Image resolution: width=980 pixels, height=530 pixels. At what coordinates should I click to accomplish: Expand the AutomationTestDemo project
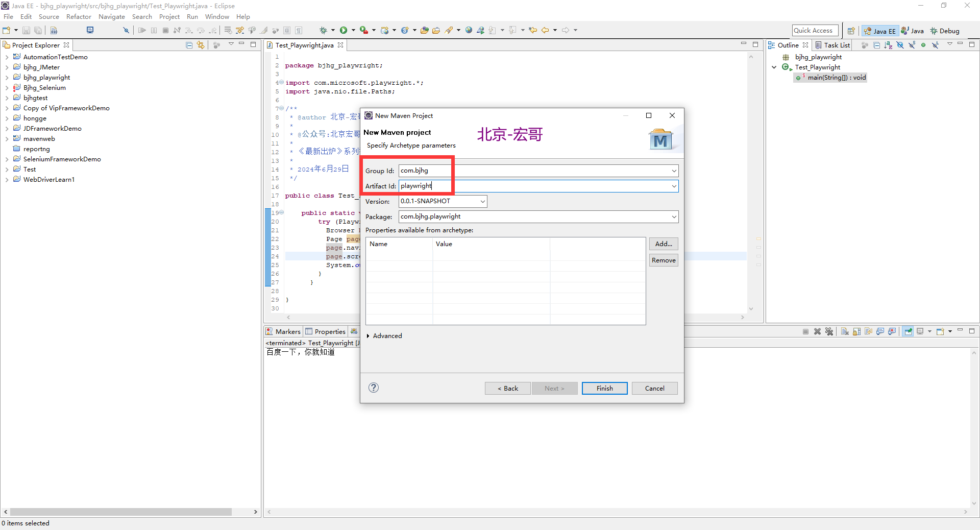point(7,57)
